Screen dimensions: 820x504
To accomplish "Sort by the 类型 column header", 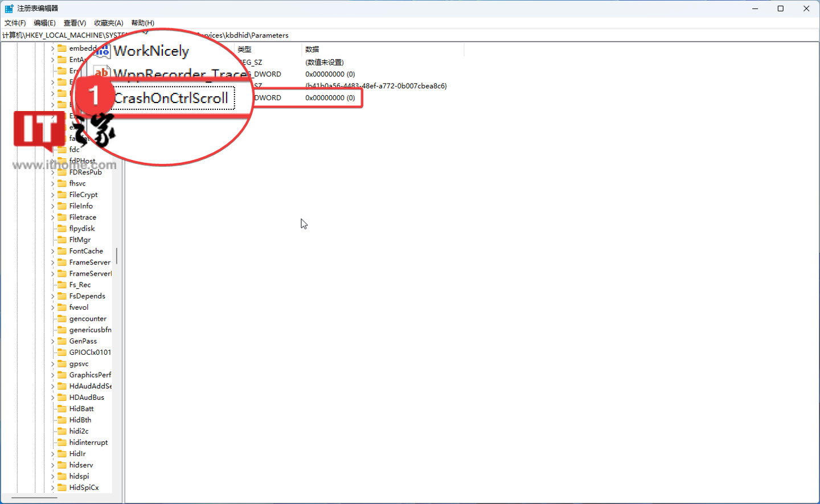I will [268, 50].
